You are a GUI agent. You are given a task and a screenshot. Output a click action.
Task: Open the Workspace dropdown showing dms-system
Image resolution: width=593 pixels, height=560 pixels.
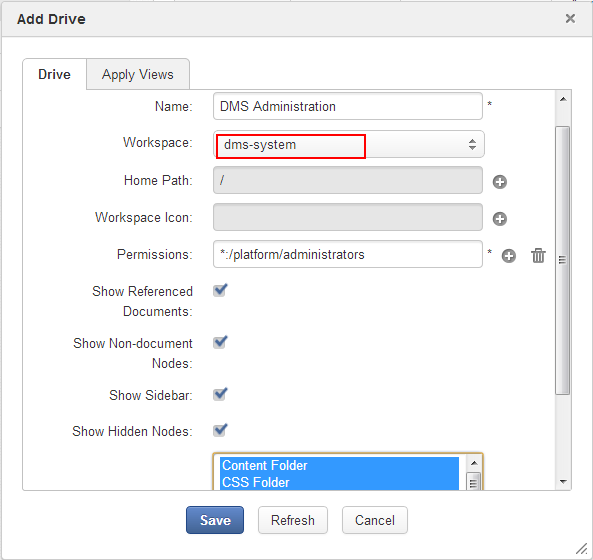pos(348,144)
